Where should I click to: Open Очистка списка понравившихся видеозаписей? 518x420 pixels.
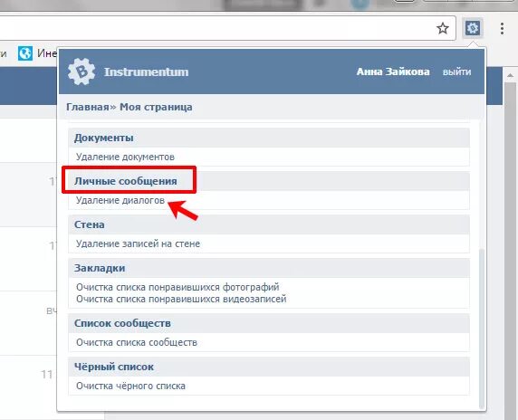(181, 299)
